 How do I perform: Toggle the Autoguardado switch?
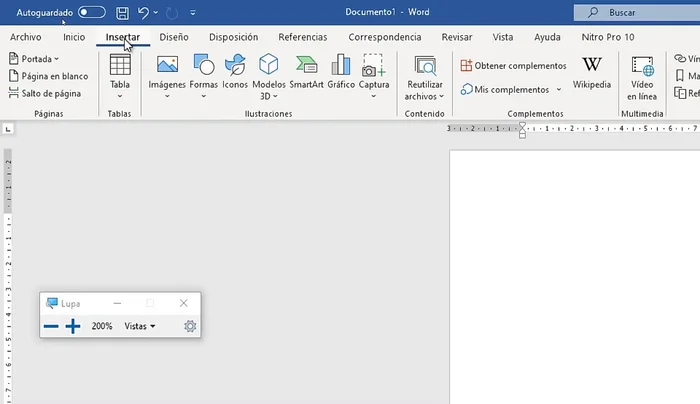92,13
